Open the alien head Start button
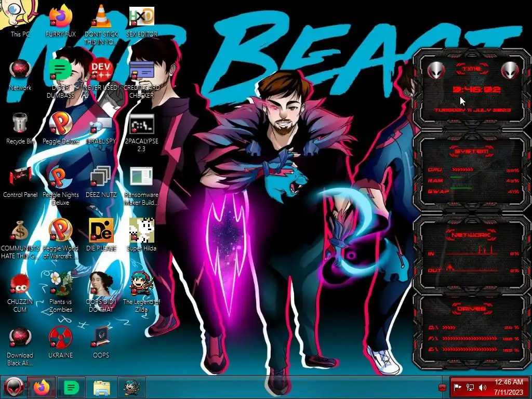532x399 pixels. click(x=14, y=387)
